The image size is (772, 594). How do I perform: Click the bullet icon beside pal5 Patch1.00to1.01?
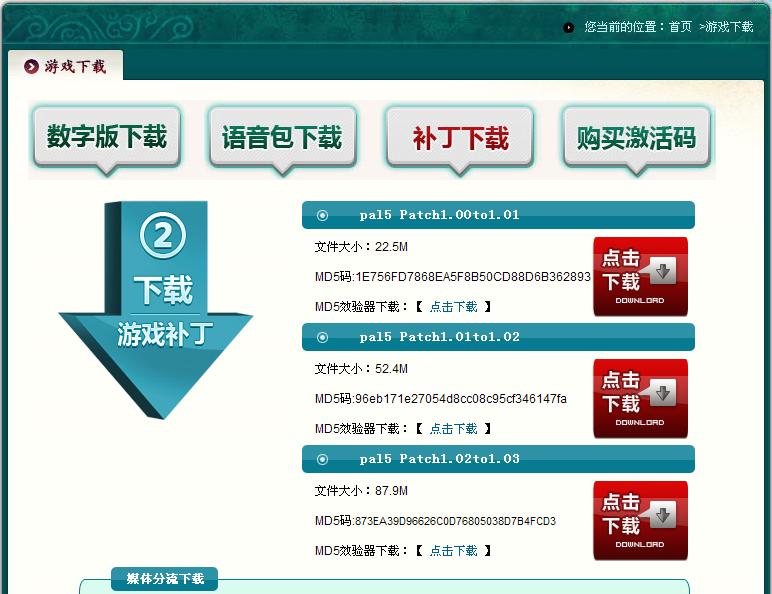tap(322, 215)
